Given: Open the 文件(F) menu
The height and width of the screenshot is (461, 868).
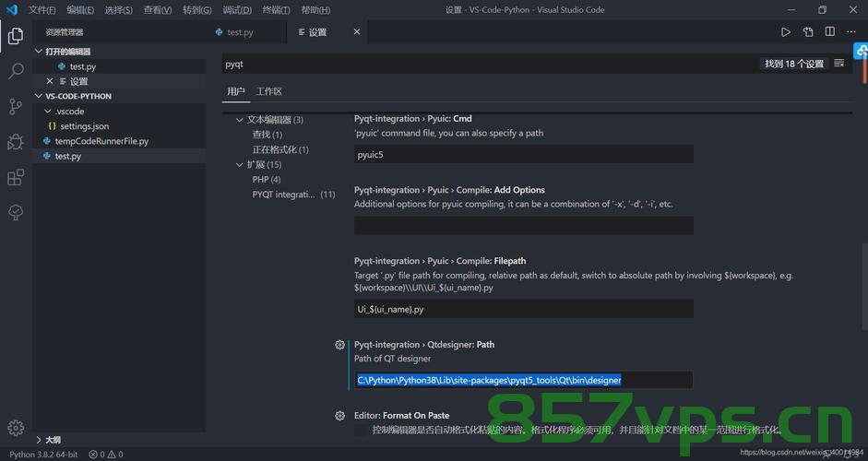Looking at the screenshot, I should (42, 10).
